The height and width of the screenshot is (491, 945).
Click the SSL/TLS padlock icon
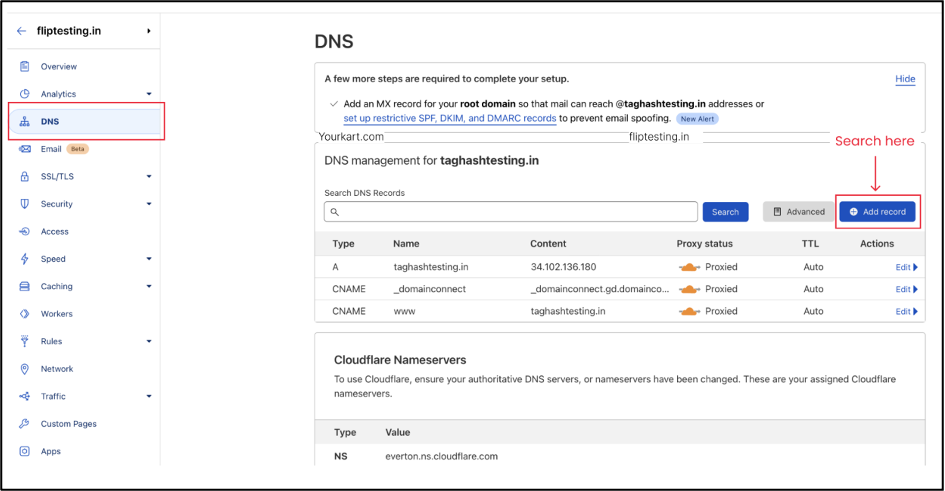pyautogui.click(x=24, y=177)
